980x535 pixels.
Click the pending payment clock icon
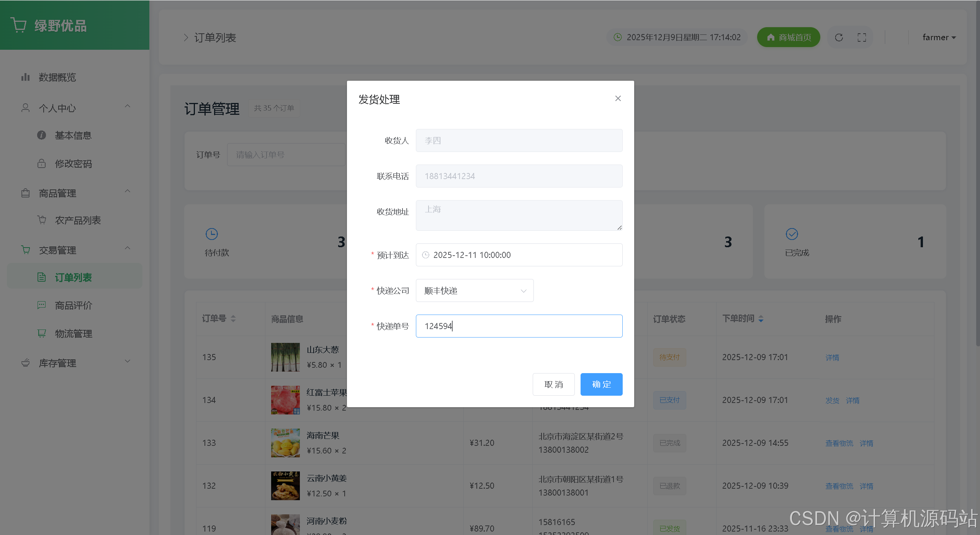[x=211, y=234]
